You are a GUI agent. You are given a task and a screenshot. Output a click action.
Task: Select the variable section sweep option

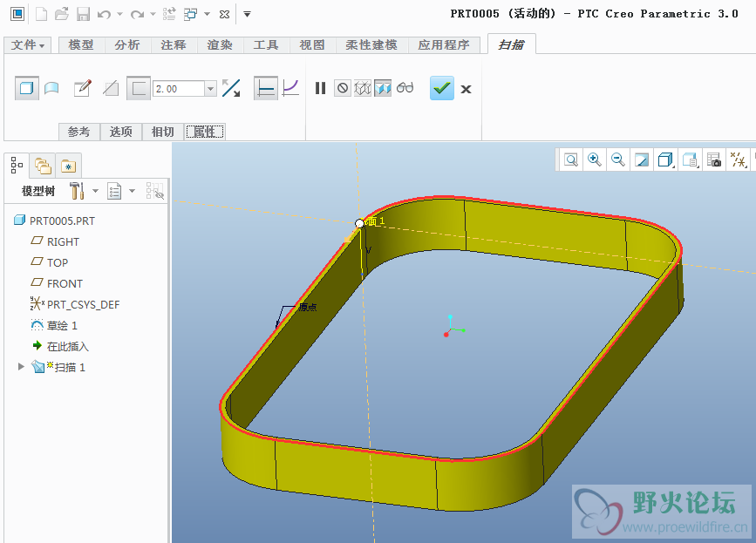tap(290, 88)
